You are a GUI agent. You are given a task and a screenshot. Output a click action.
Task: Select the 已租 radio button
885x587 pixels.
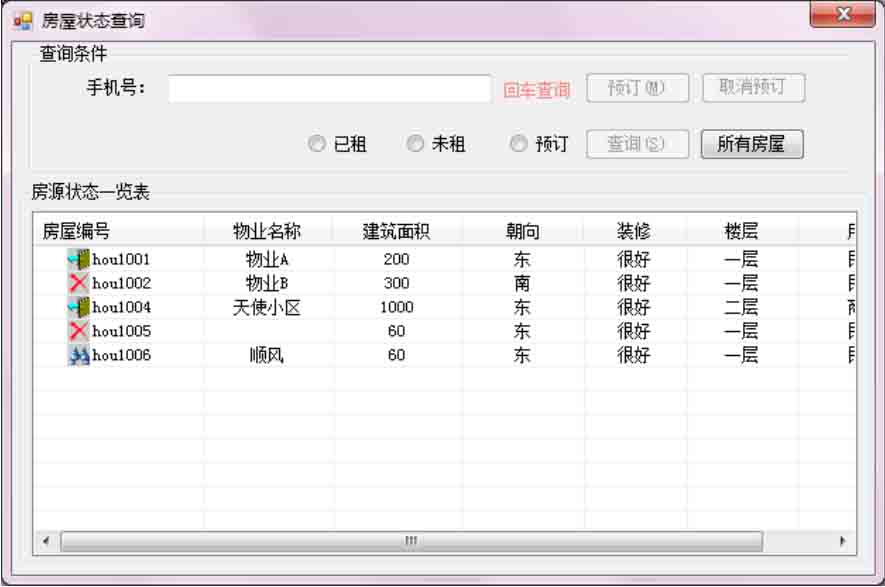coord(317,144)
